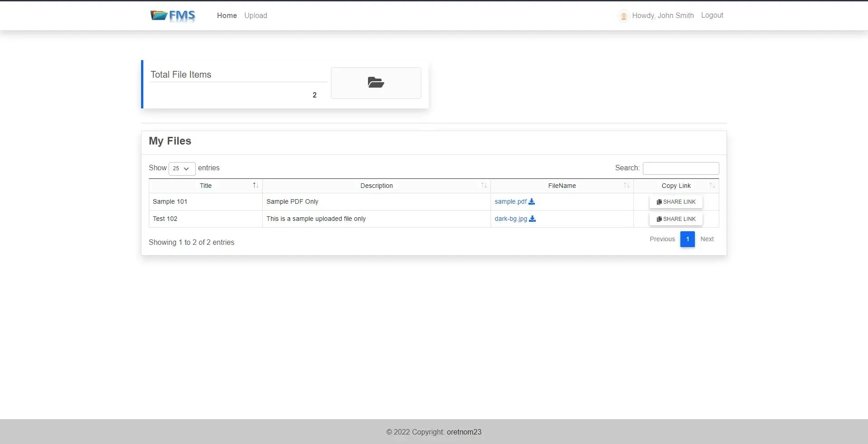Image resolution: width=868 pixels, height=444 pixels.
Task: Click the download icon beside sample.pdf
Action: (532, 201)
